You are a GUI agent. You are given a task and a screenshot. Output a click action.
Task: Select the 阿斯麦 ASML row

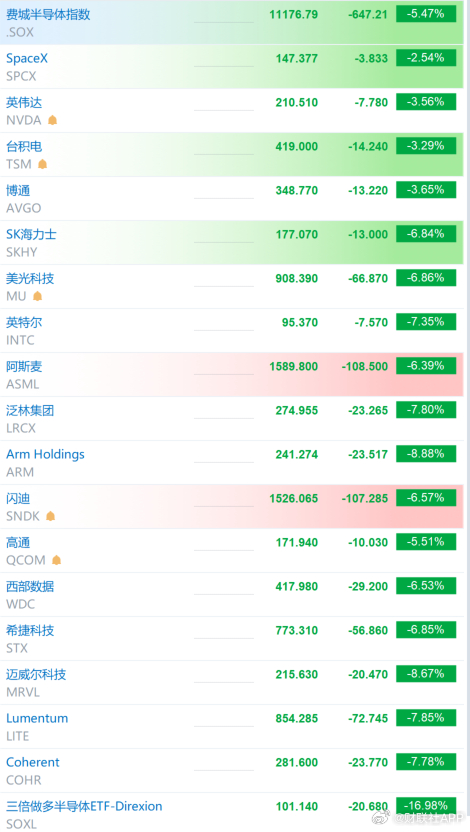pyautogui.click(x=232, y=375)
